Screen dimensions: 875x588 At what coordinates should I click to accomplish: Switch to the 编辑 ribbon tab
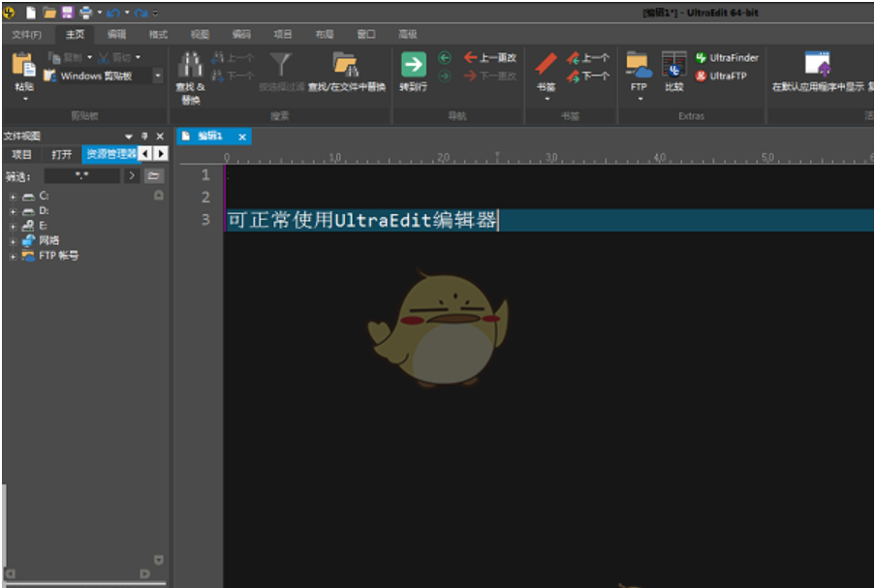click(x=116, y=35)
